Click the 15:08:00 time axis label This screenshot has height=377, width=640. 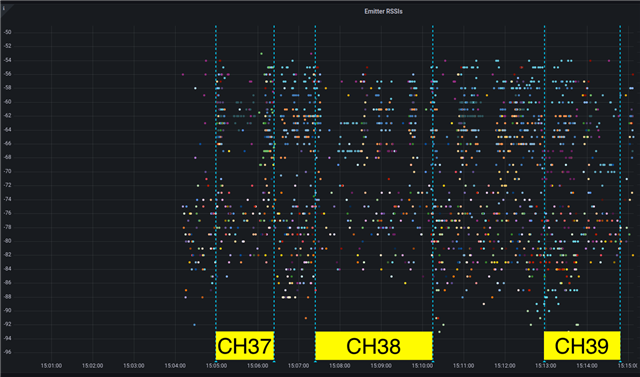(340, 366)
